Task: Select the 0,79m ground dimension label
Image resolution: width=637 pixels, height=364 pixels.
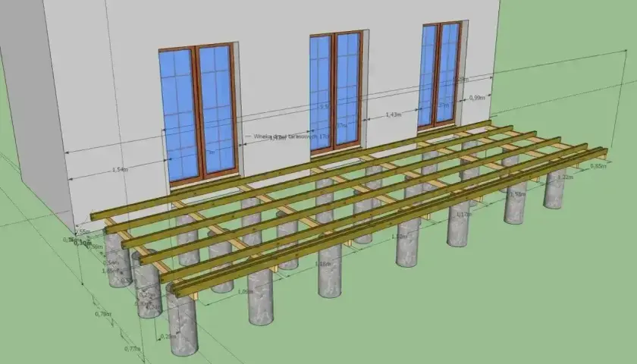Action: [x=103, y=314]
